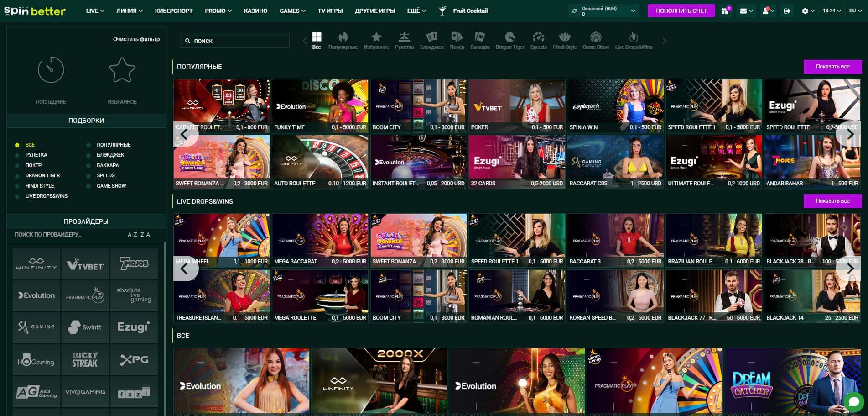Filter by Swintt provider logo
The height and width of the screenshot is (416, 868).
(x=85, y=327)
